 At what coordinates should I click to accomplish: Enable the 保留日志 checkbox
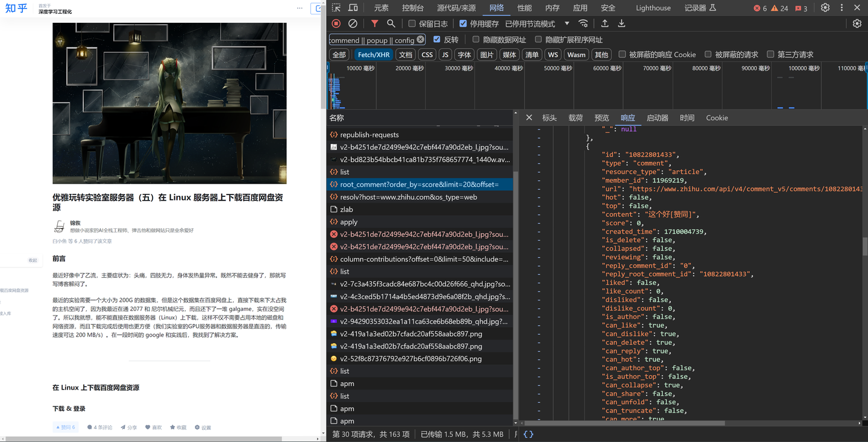click(x=412, y=23)
